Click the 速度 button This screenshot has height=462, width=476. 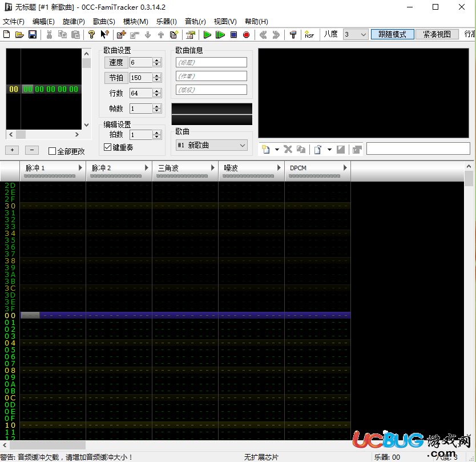tap(116, 62)
